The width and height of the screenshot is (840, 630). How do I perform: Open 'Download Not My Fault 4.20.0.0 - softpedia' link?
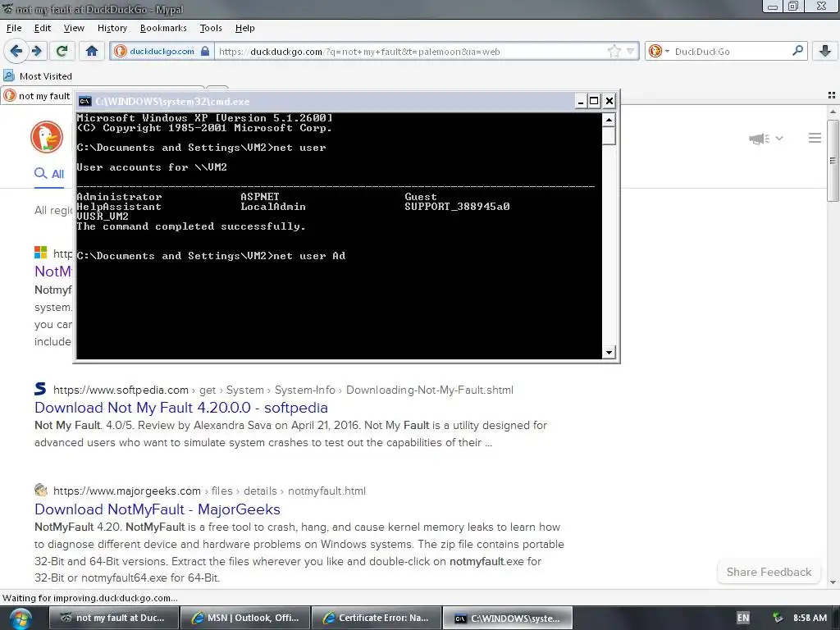[181, 408]
